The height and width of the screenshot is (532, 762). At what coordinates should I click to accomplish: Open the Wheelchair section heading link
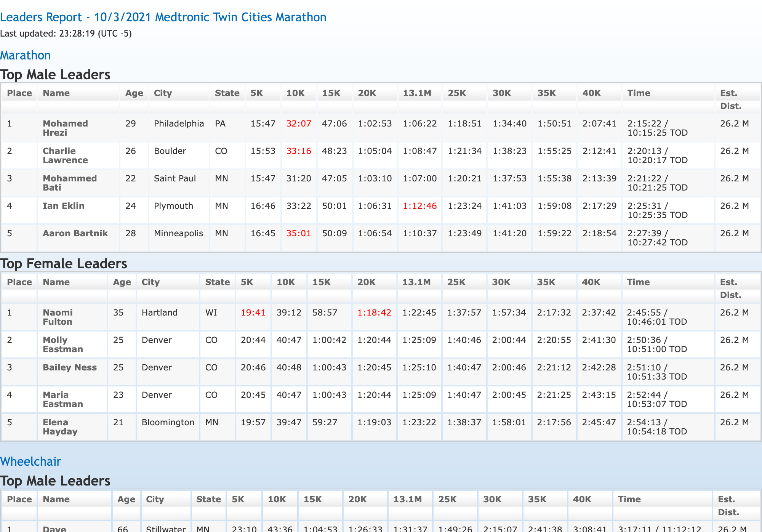[30, 461]
